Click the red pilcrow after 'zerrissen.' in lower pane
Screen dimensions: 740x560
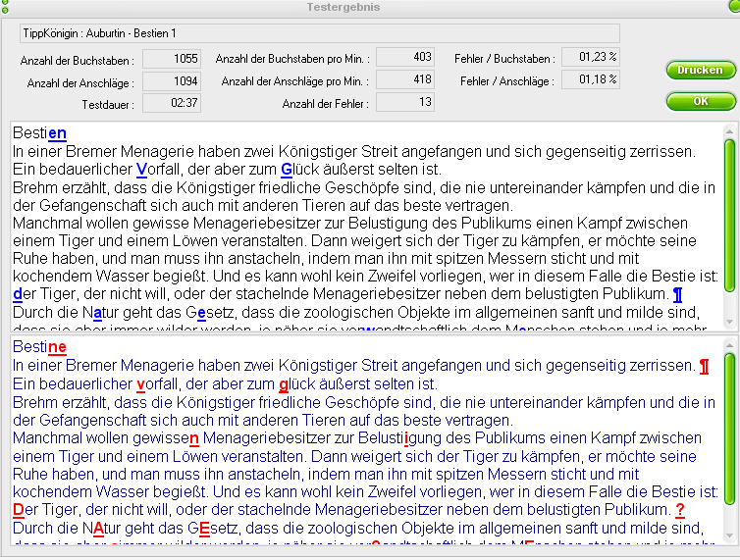[x=704, y=366]
